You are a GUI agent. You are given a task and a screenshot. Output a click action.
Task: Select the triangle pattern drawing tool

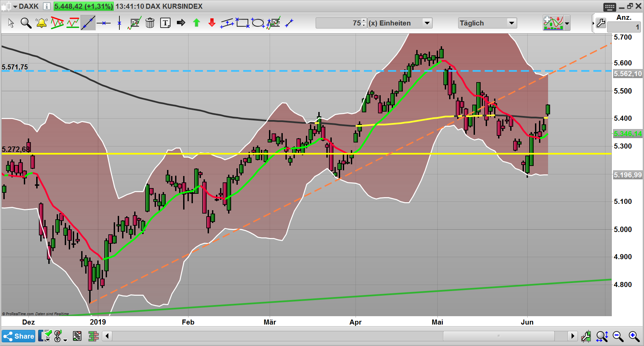(x=57, y=23)
